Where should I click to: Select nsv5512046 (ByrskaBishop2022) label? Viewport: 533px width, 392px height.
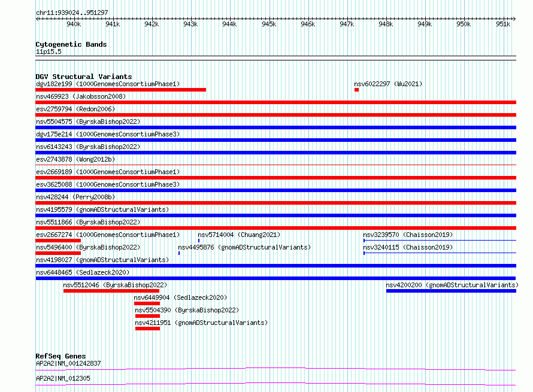[x=115, y=285]
